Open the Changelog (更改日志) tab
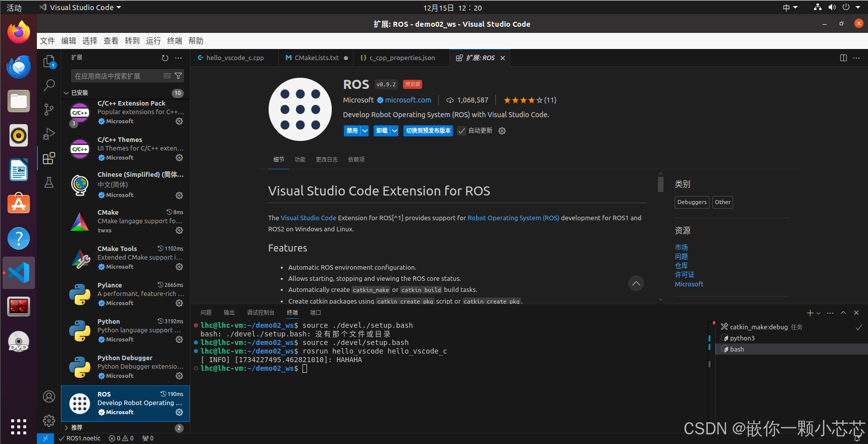Image resolution: width=868 pixels, height=444 pixels. (x=327, y=160)
